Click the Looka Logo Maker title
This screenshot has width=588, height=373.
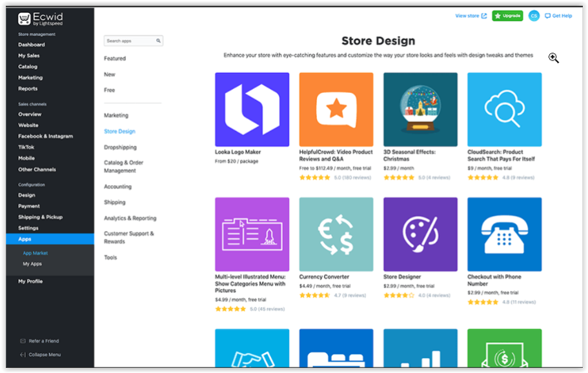coord(238,152)
